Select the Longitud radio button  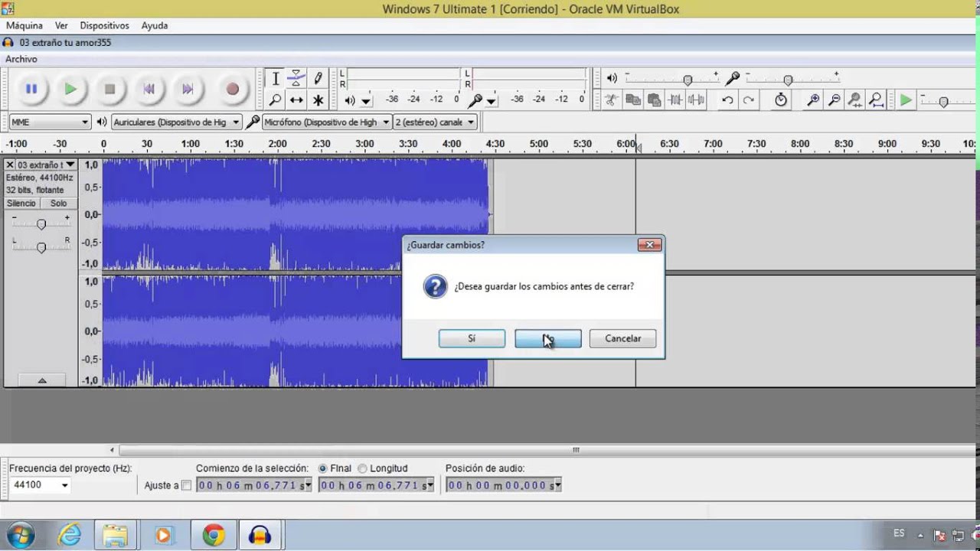tap(362, 468)
